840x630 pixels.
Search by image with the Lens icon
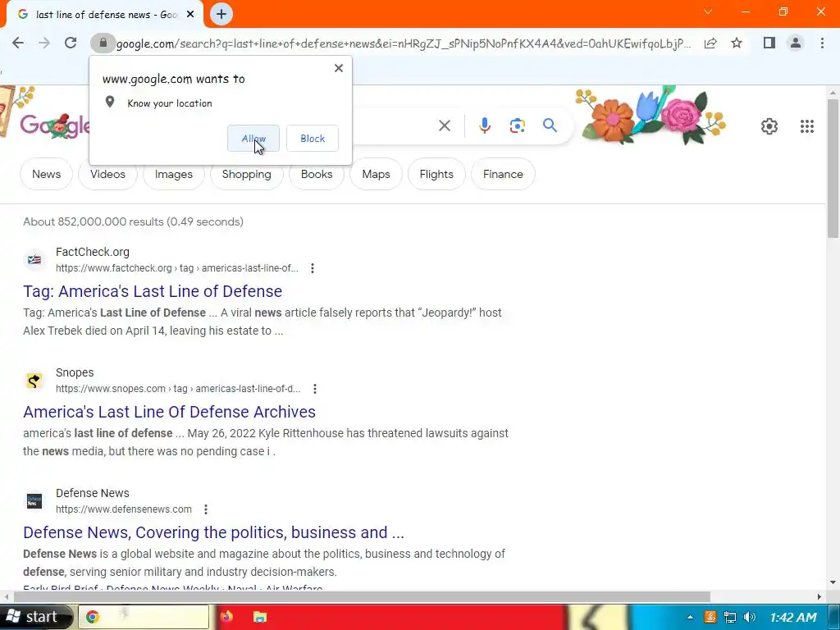point(517,126)
